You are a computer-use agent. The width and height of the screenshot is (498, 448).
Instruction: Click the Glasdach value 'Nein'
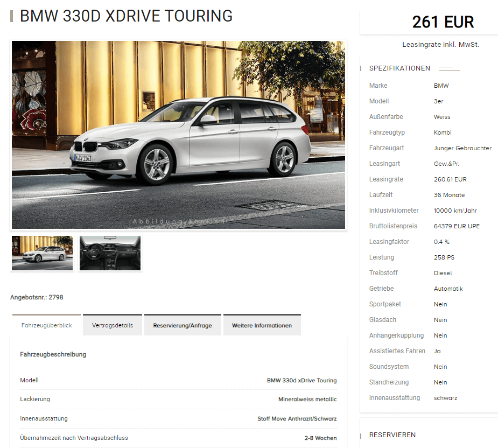click(x=440, y=320)
